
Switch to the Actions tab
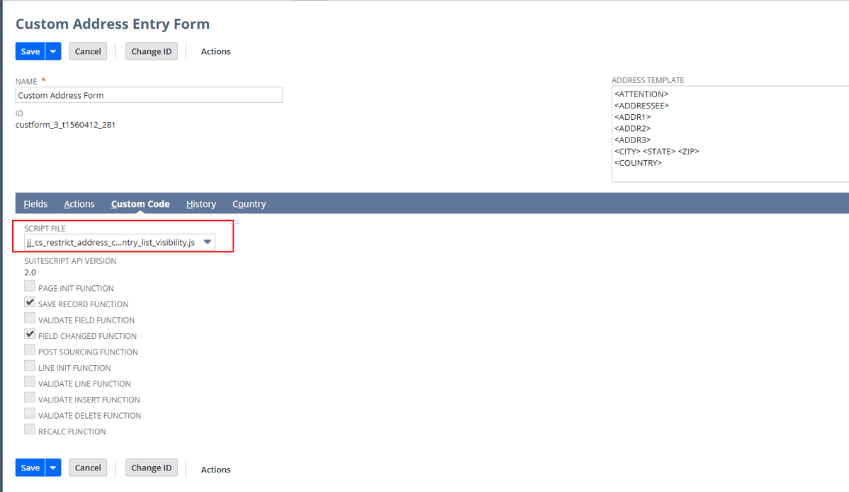click(79, 204)
